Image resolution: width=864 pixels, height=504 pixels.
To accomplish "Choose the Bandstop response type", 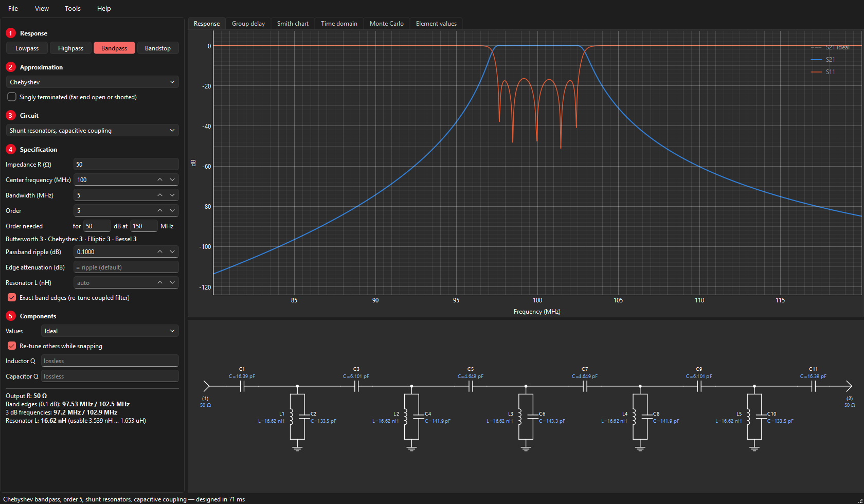I will 158,48.
